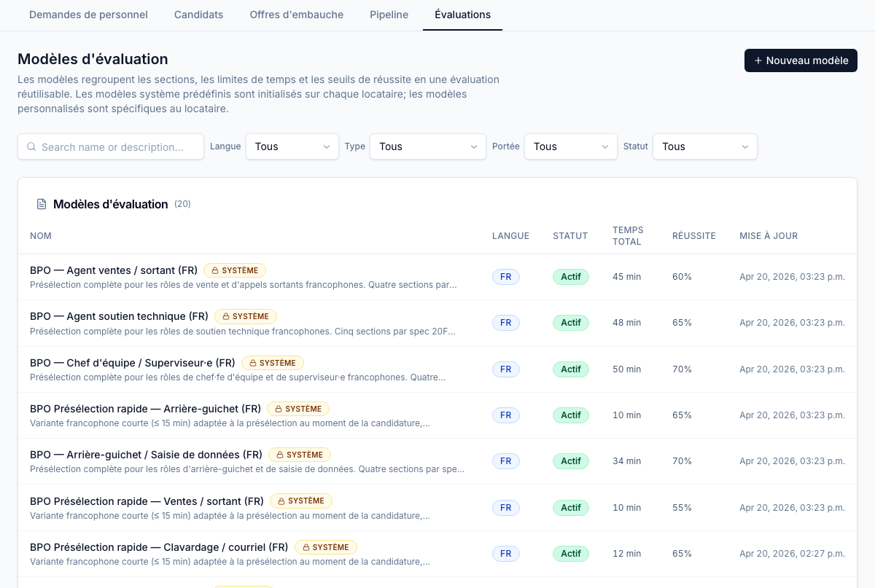The image size is (875, 588).
Task: Click the search magnifier icon
Action: [31, 146]
